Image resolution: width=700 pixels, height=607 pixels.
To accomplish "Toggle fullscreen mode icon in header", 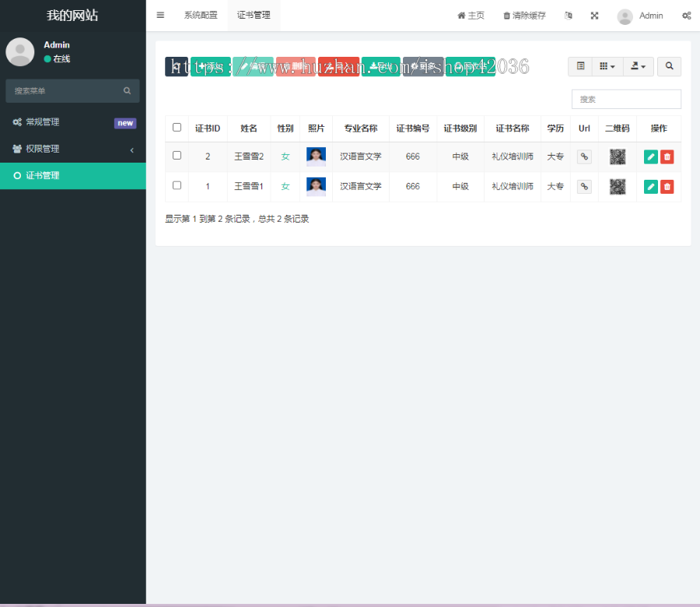I will pyautogui.click(x=595, y=16).
